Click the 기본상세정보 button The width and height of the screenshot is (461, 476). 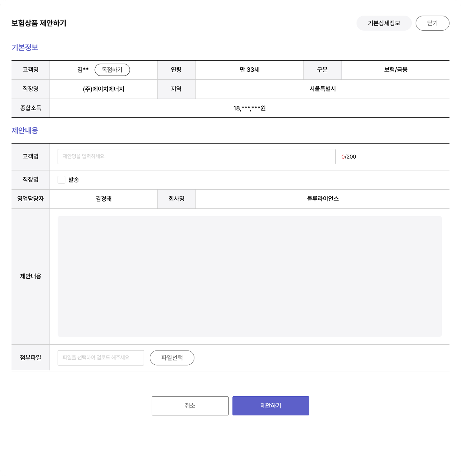(384, 23)
